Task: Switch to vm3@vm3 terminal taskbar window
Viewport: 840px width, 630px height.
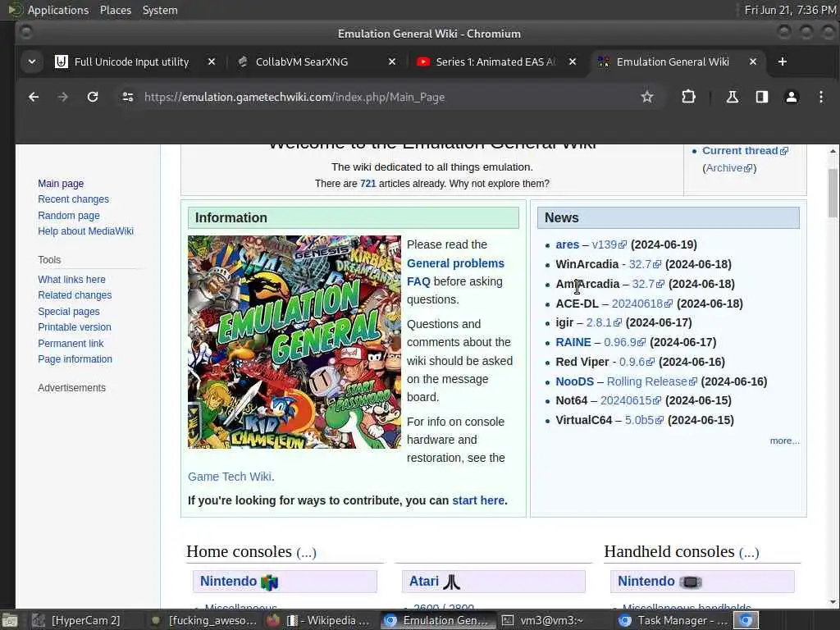Action: pos(552,620)
